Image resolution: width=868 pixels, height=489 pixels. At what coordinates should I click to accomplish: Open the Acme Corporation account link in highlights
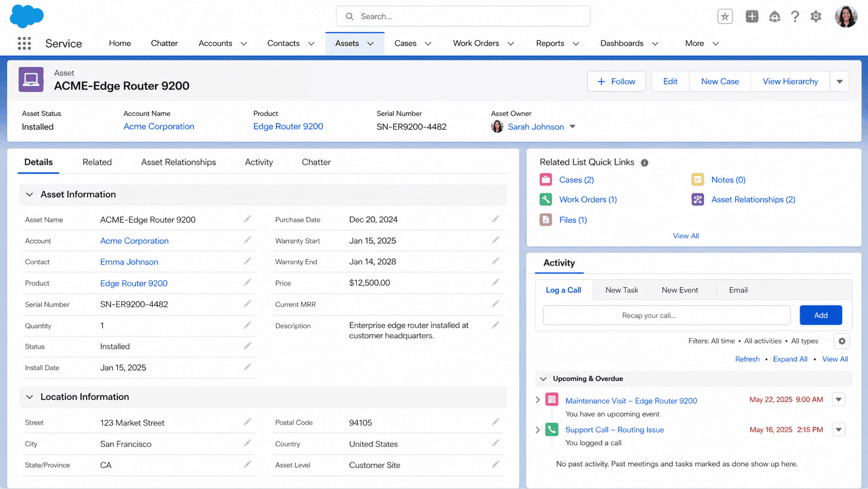(159, 126)
